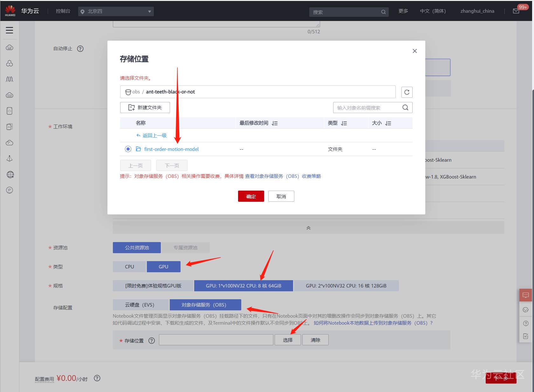534x392 pixels.
Task: Cancel the dialog with 取消
Action: coord(281,196)
